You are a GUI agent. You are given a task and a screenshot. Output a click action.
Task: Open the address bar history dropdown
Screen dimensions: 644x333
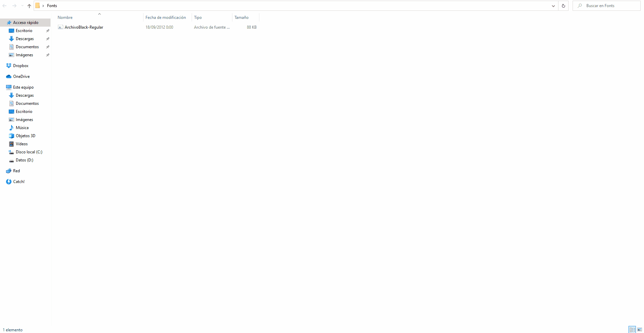pos(553,6)
